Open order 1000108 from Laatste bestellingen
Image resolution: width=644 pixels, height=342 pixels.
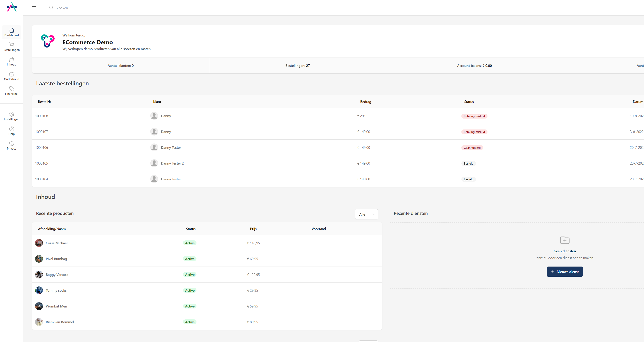click(x=42, y=116)
